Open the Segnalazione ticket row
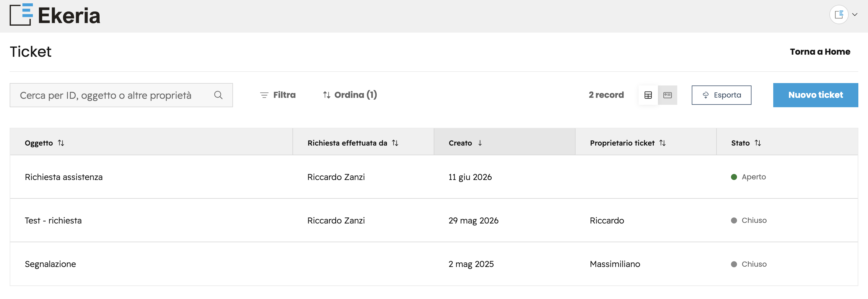The height and width of the screenshot is (299, 868). (x=434, y=264)
